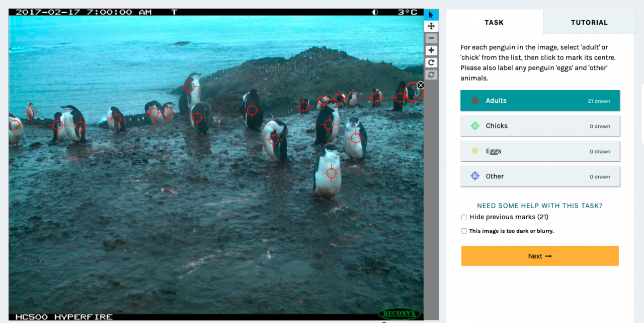The height and width of the screenshot is (323, 644).
Task: Click the '2017-02-17 7:00:00 AM' timestamp
Action: click(84, 12)
